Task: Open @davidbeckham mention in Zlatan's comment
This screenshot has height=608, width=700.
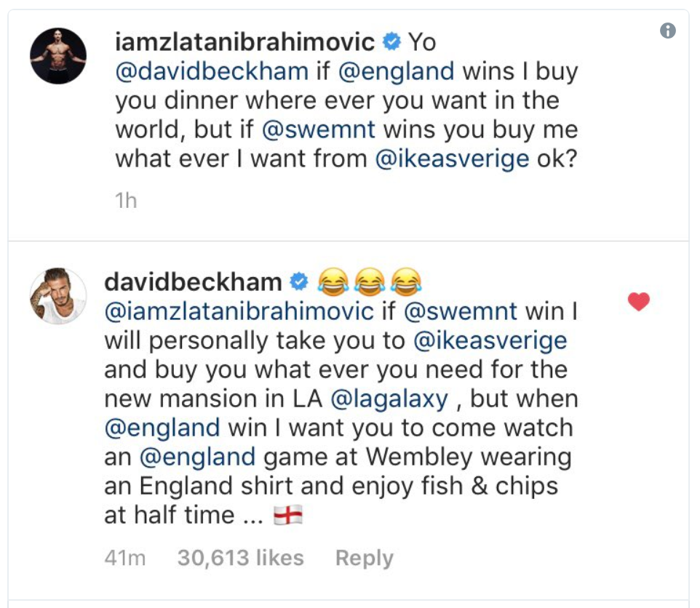Action: [x=214, y=72]
